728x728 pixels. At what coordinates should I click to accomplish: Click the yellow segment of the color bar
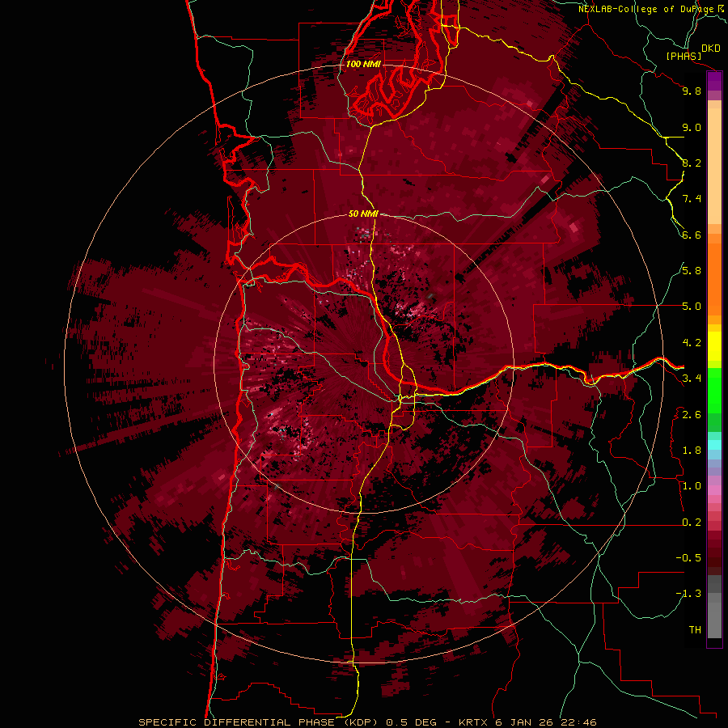[714, 346]
